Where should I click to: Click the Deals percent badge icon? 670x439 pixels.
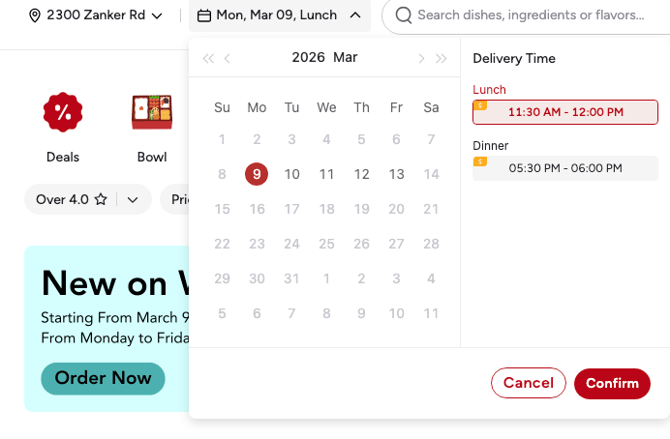62,112
